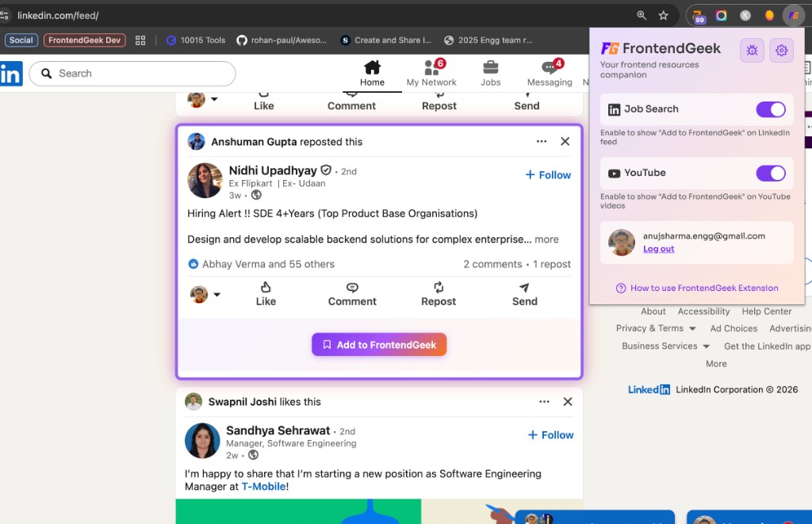The height and width of the screenshot is (524, 812).
Task: Expand the Business Services dropdown
Action: coord(705,346)
